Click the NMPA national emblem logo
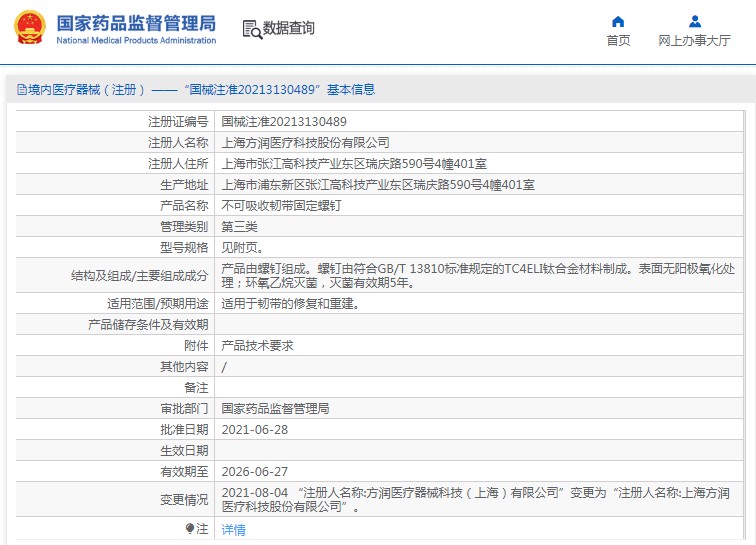 coord(30,27)
